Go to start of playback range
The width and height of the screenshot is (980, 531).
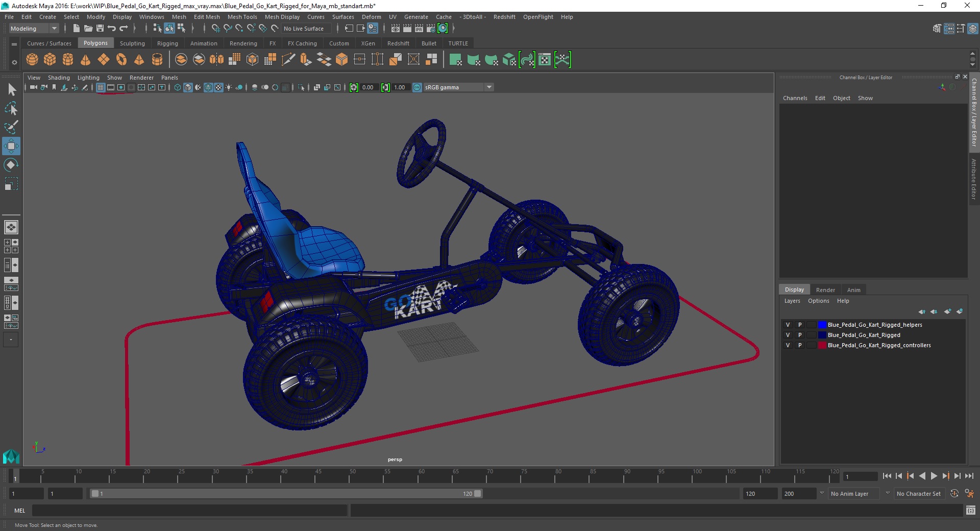[x=887, y=476]
